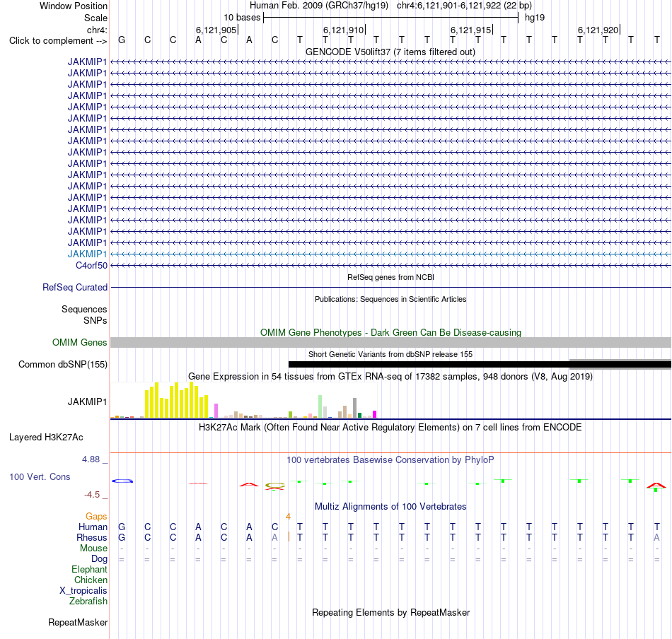Select the C4orf50 gene label
Screen dimensions: 672x639
(x=91, y=266)
